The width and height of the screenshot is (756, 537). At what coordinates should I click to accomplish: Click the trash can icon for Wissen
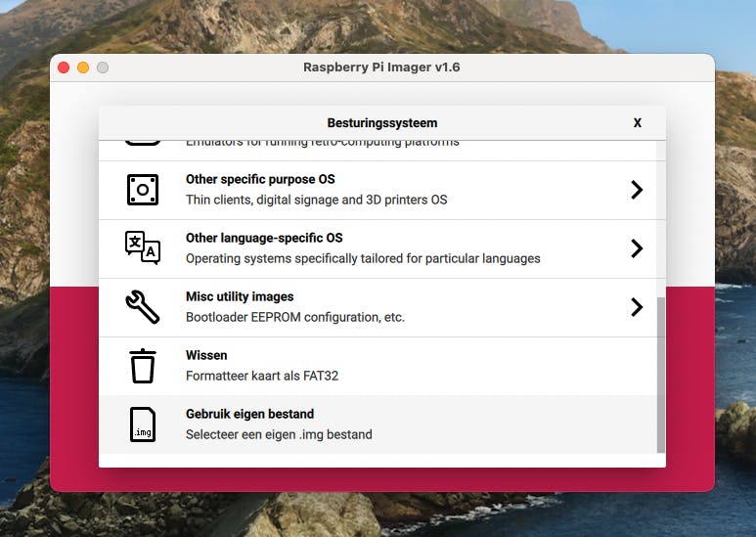click(x=143, y=366)
